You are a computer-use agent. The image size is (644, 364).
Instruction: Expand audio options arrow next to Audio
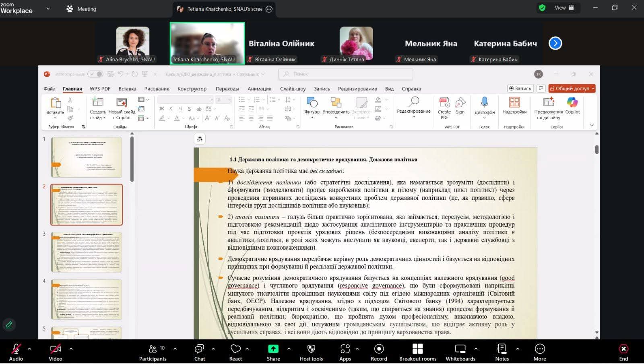coord(29,349)
